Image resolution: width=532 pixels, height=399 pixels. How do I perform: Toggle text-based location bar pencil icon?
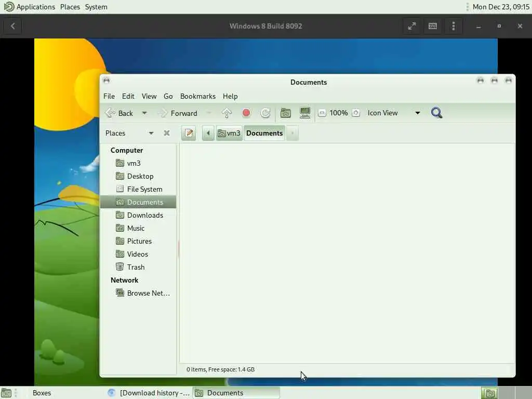[x=189, y=133]
